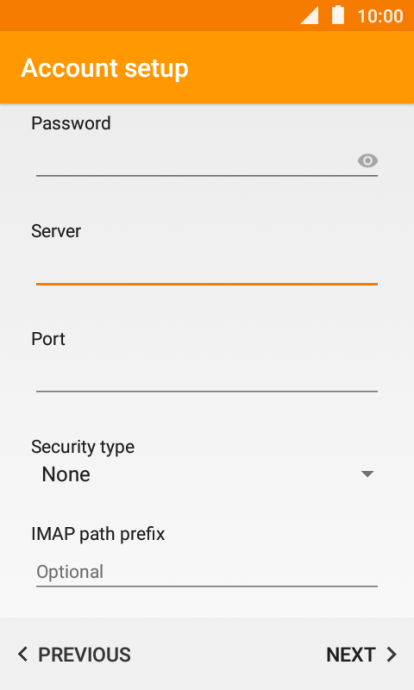Tap the left chevron beside PREVIOUS
Image resolution: width=414 pixels, height=690 pixels.
(22, 655)
